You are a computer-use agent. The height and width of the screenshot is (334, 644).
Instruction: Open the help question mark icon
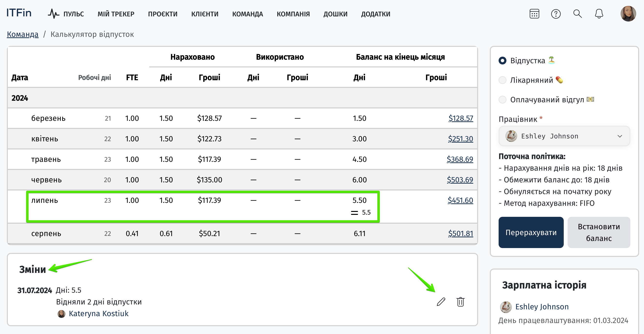pyautogui.click(x=556, y=14)
